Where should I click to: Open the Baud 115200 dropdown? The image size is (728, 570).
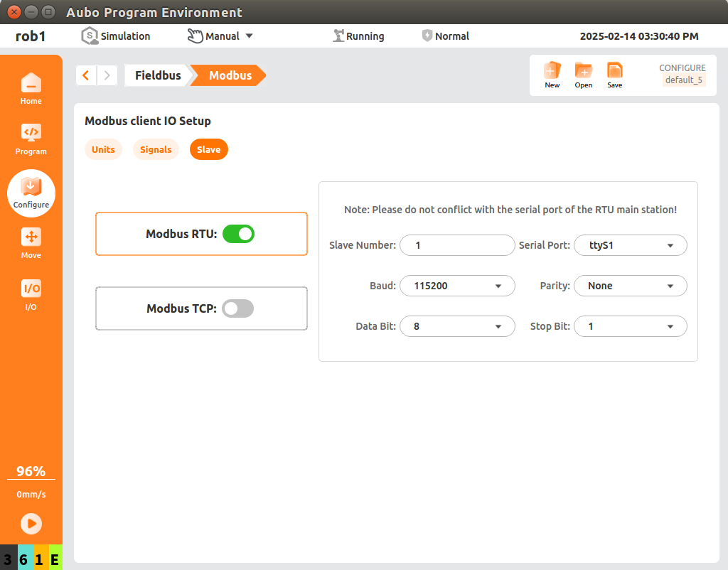point(457,286)
